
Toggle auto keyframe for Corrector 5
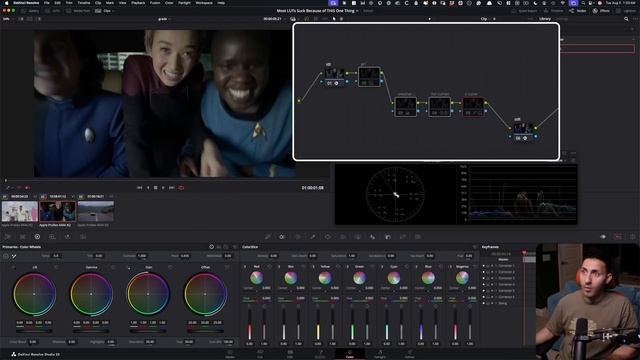[x=492, y=291]
